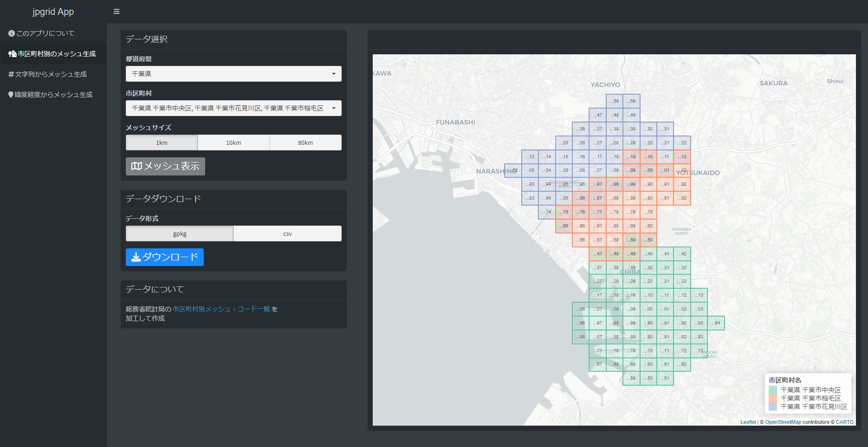This screenshot has height=447, width=868.
Task: Select the 80km mesh size
Action: pyautogui.click(x=305, y=143)
